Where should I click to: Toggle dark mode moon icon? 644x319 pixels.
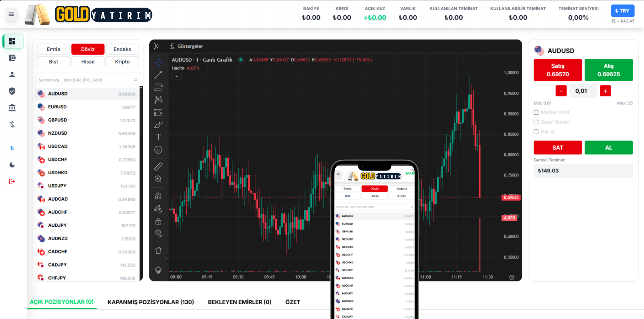point(12,165)
